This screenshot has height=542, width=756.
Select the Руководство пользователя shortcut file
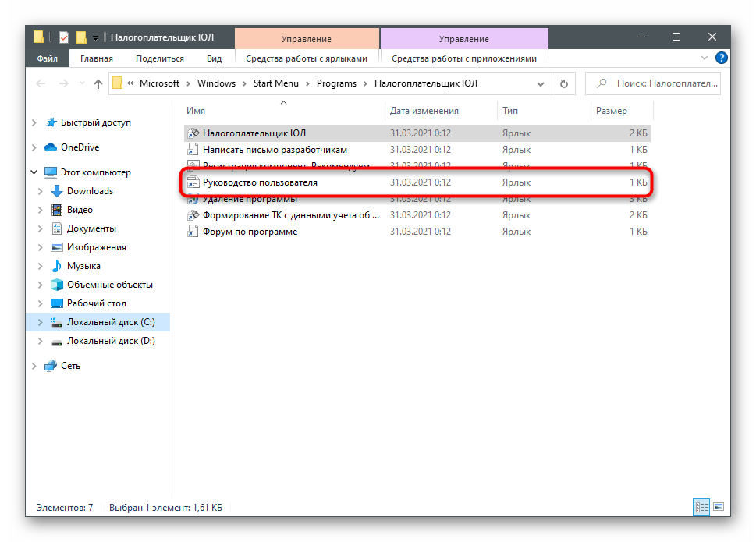pos(260,182)
